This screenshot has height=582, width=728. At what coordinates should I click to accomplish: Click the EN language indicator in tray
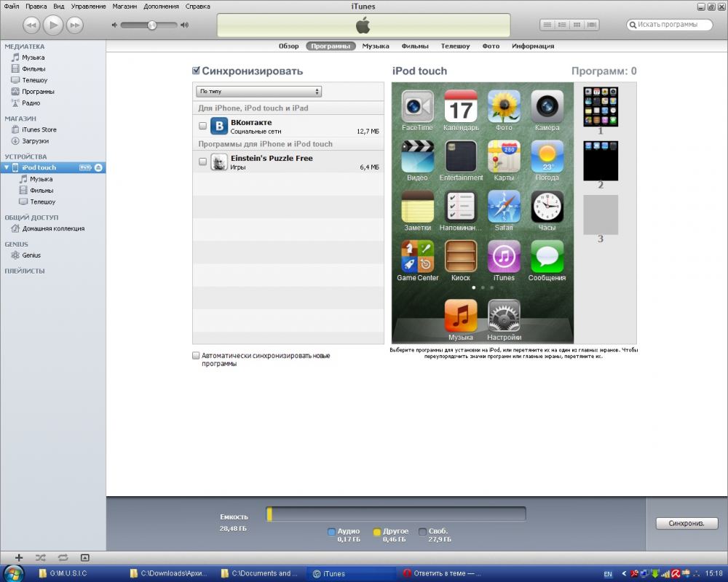608,574
